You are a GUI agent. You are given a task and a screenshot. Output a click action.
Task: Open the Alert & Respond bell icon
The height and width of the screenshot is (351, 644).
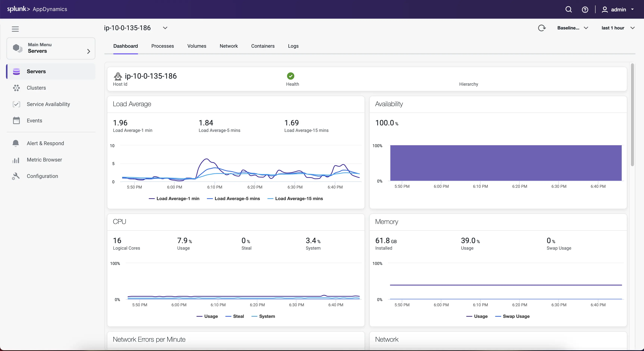tap(16, 143)
